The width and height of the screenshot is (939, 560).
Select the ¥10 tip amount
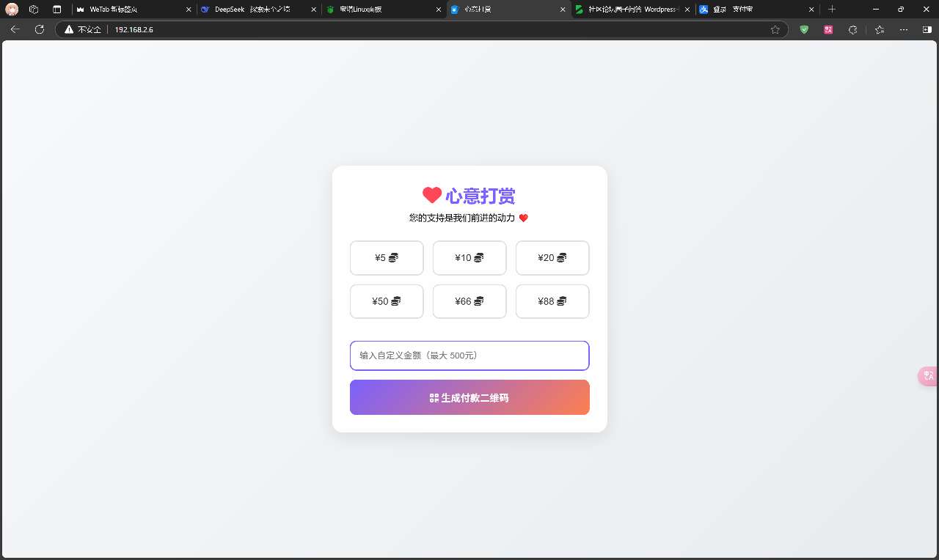[x=469, y=258]
